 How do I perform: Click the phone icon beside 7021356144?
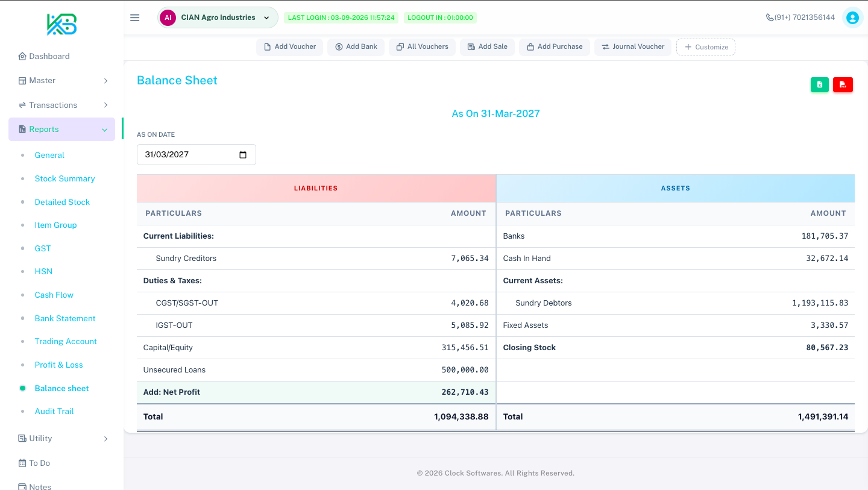tap(770, 17)
